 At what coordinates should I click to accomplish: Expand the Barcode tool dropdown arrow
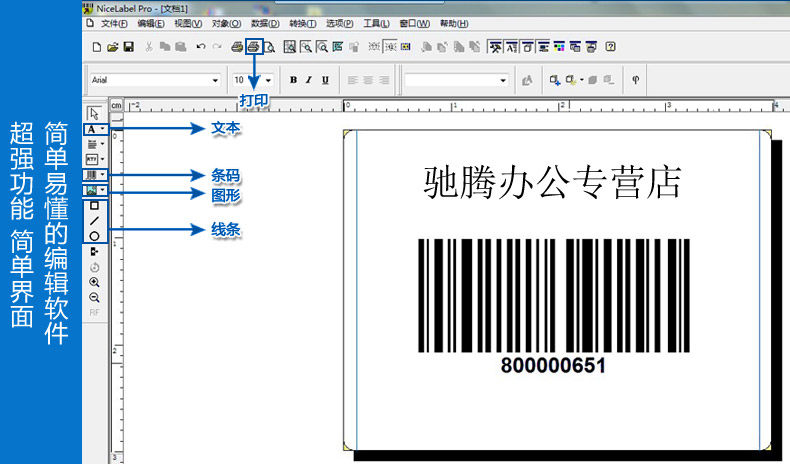point(103,175)
